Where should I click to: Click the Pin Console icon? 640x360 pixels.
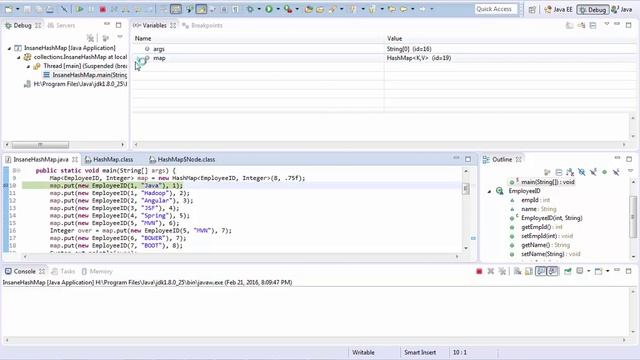(567, 271)
